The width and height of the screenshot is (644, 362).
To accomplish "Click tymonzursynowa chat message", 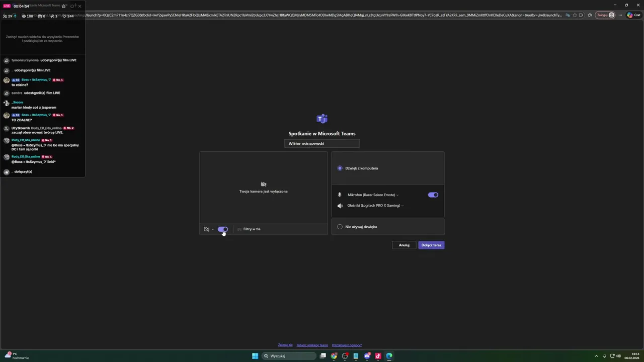I will pos(44,60).
